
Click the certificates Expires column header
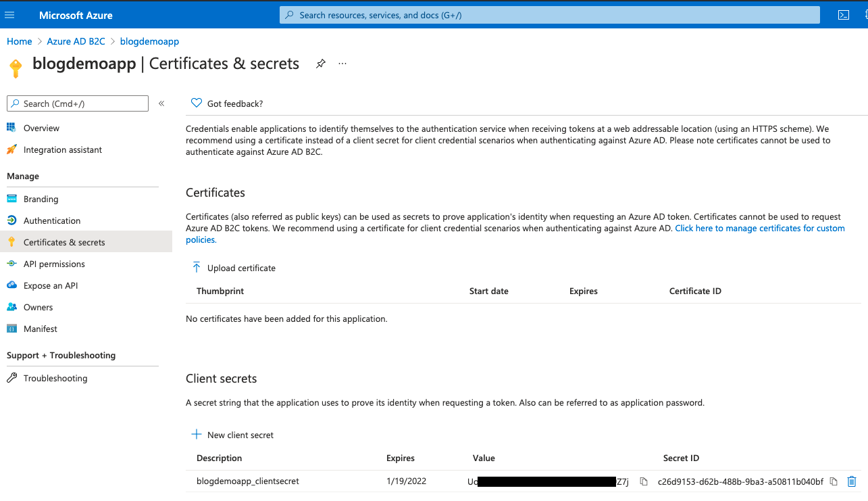pos(584,291)
